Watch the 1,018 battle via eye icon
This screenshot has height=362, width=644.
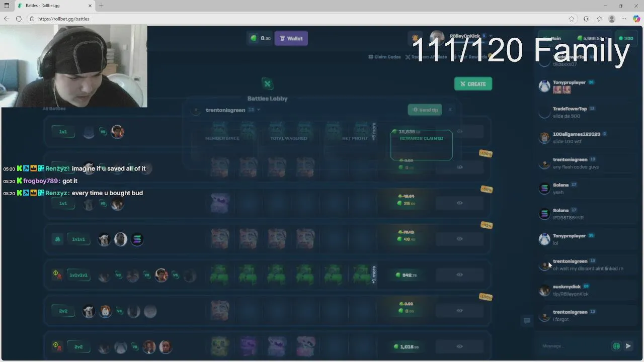tap(459, 346)
